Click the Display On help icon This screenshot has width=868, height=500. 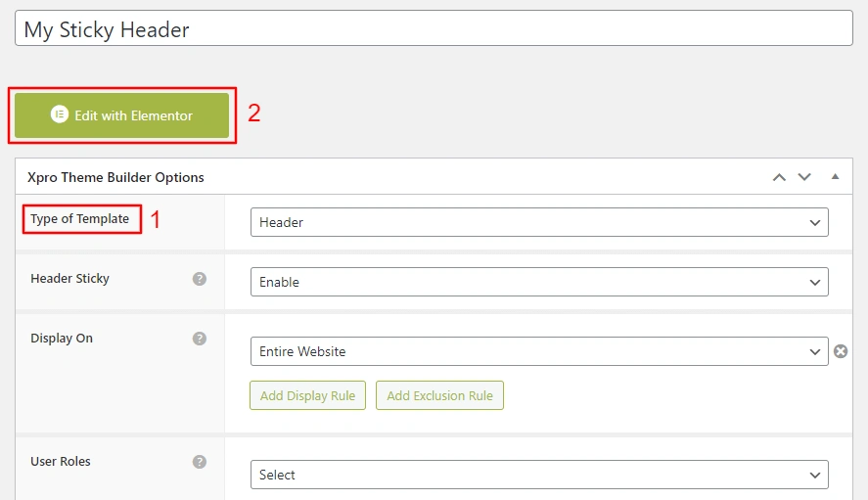[200, 339]
